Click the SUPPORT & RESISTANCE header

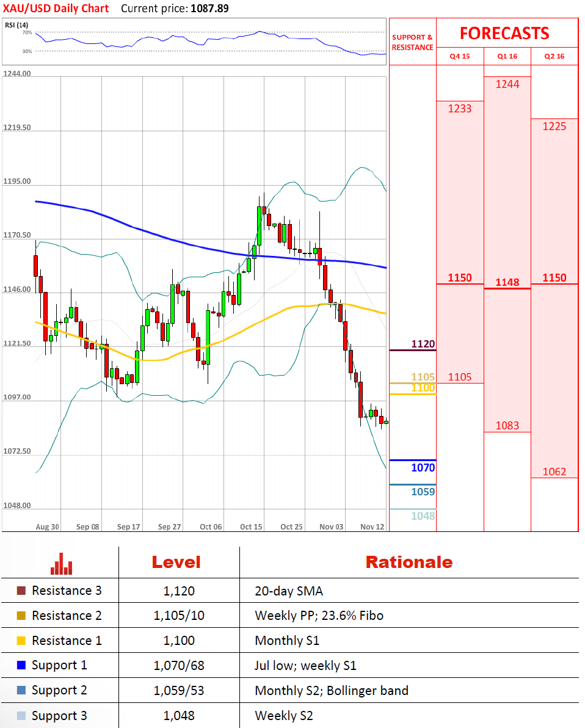click(x=412, y=42)
